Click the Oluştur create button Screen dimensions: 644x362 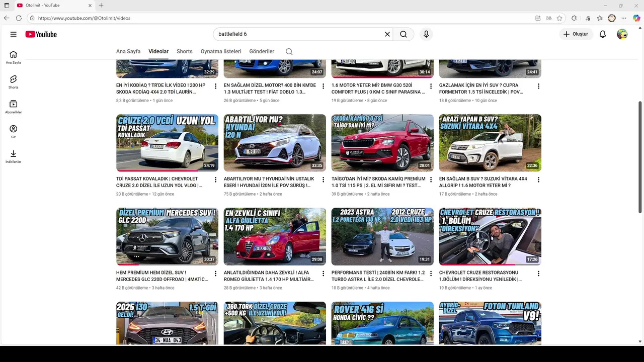576,34
